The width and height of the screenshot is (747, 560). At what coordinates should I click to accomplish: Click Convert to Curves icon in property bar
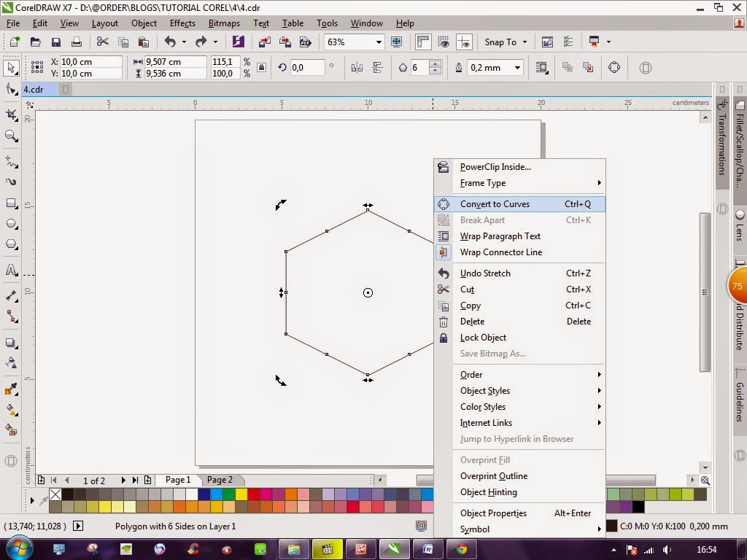(614, 68)
